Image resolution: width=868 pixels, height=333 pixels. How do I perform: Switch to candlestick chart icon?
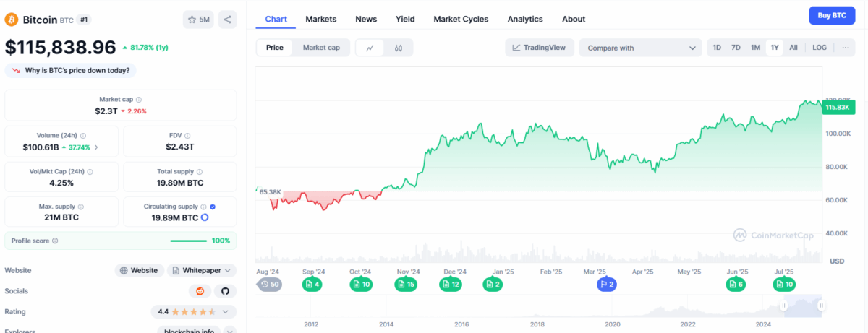click(x=398, y=48)
